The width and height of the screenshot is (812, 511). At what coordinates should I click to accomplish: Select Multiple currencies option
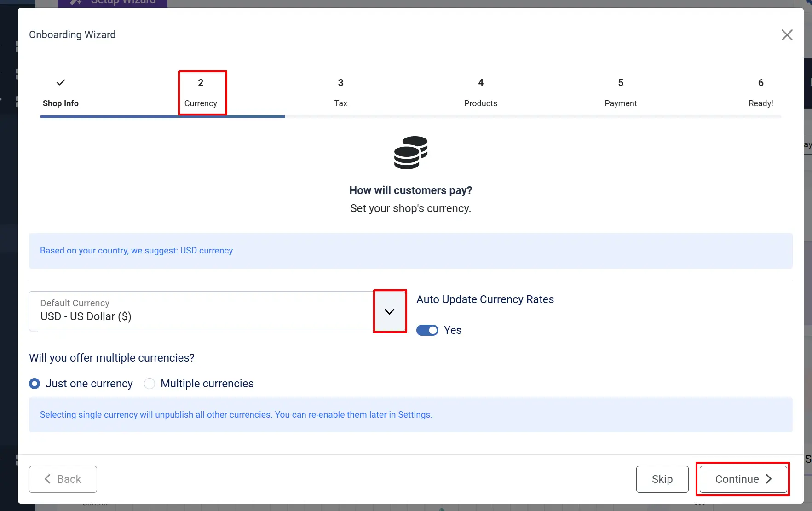pyautogui.click(x=199, y=384)
